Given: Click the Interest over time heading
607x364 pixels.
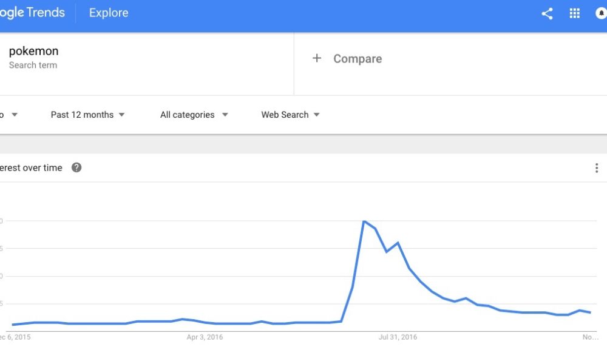Looking at the screenshot, I should point(31,168).
